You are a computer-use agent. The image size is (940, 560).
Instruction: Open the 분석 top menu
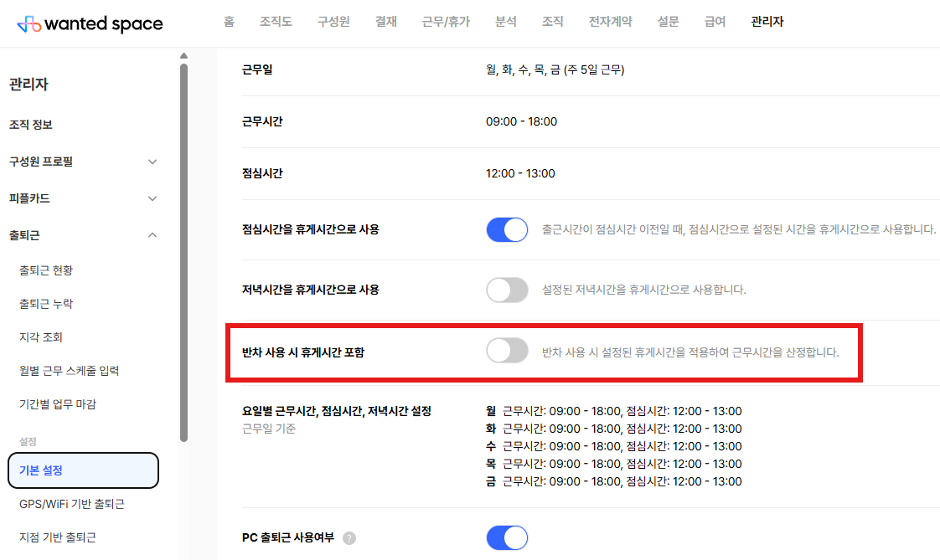pyautogui.click(x=506, y=22)
